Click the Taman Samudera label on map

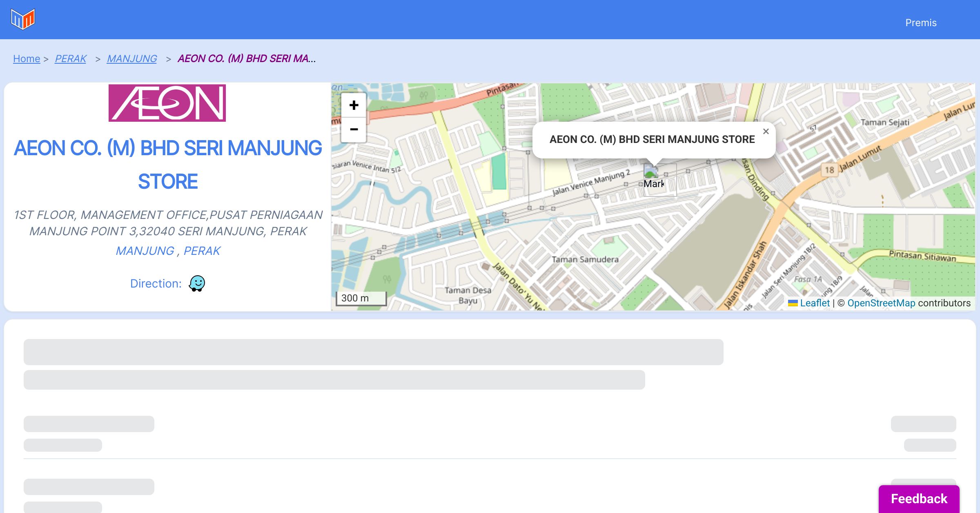[x=585, y=259]
